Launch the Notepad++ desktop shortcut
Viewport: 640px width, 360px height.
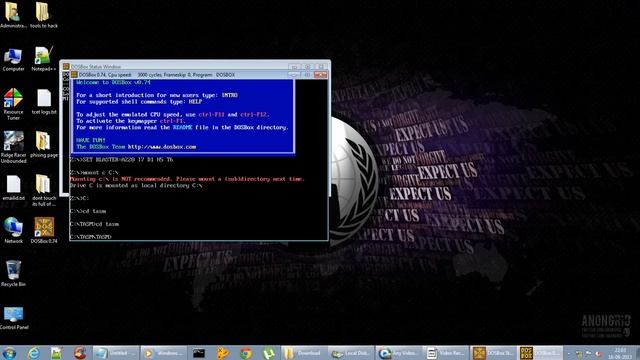(x=43, y=59)
